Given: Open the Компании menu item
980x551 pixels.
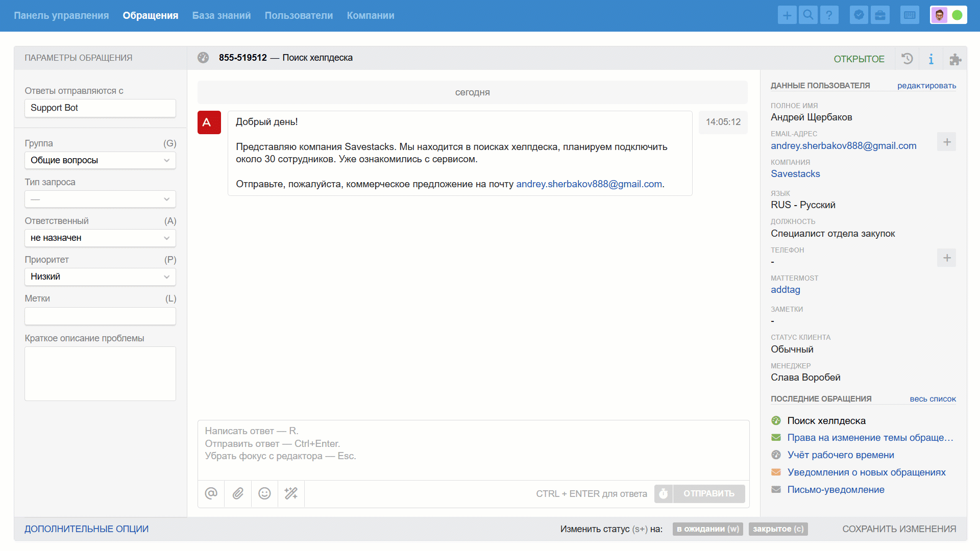Looking at the screenshot, I should click(x=370, y=15).
